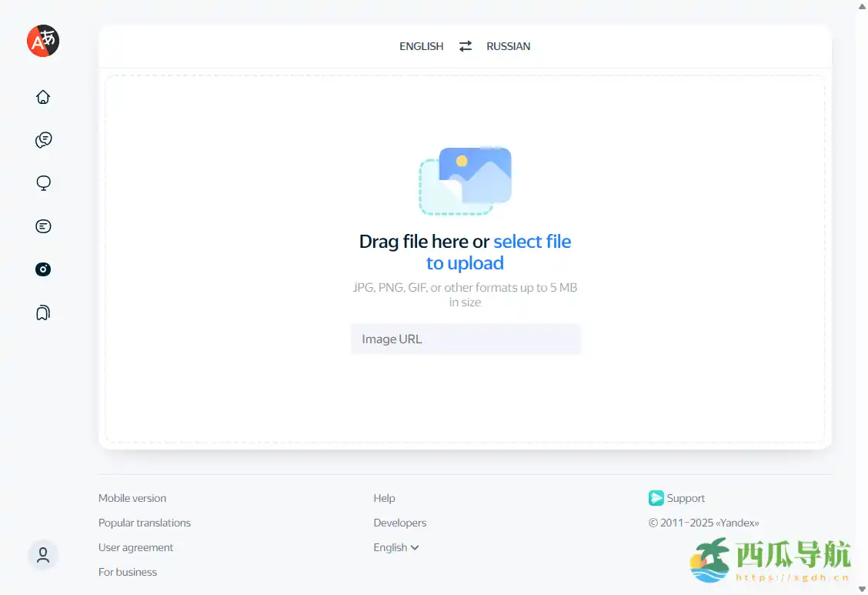
Task: Open the English interface language dropdown
Action: (396, 547)
